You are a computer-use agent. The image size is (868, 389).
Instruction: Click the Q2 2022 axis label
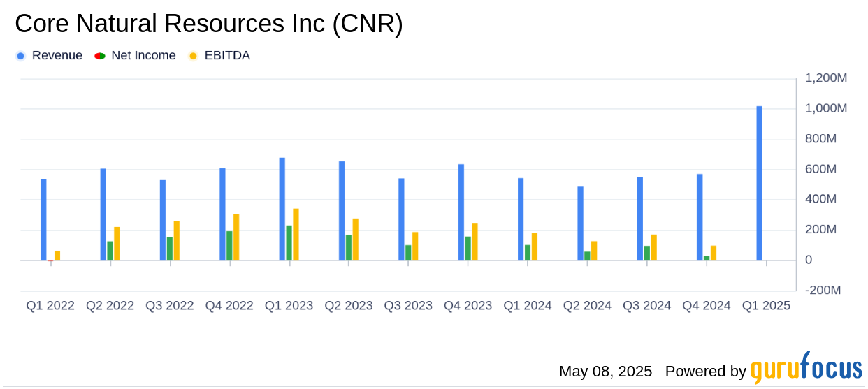[110, 306]
